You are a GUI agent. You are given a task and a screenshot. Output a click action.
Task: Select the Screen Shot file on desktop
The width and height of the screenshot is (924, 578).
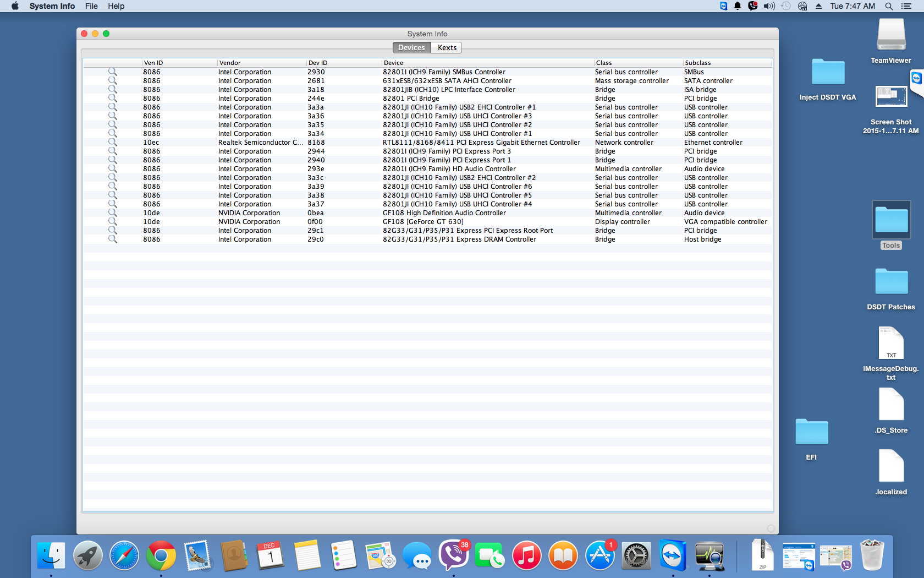tap(891, 109)
